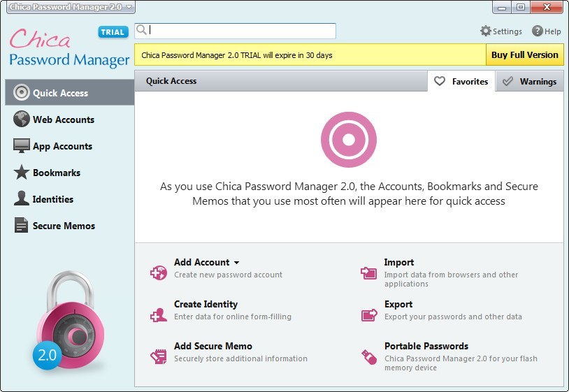
Task: Open the Secure Memos section
Action: pyautogui.click(x=70, y=225)
